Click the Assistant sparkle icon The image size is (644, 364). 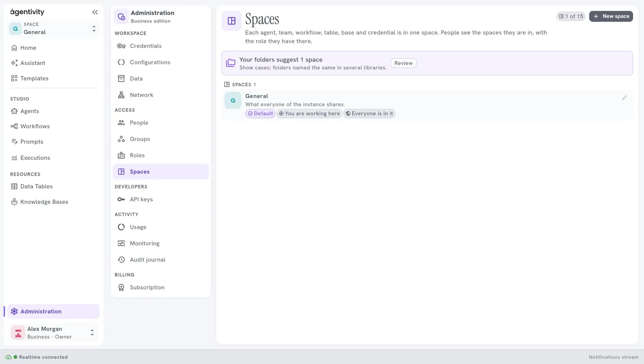(x=14, y=63)
